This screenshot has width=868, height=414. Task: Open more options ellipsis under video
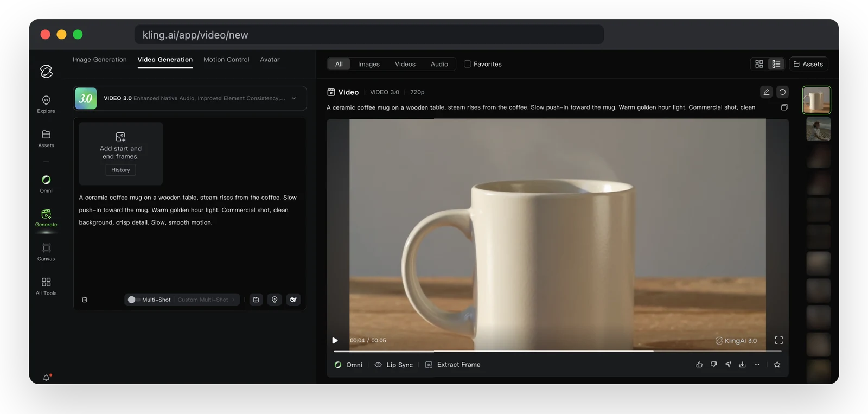757,365
